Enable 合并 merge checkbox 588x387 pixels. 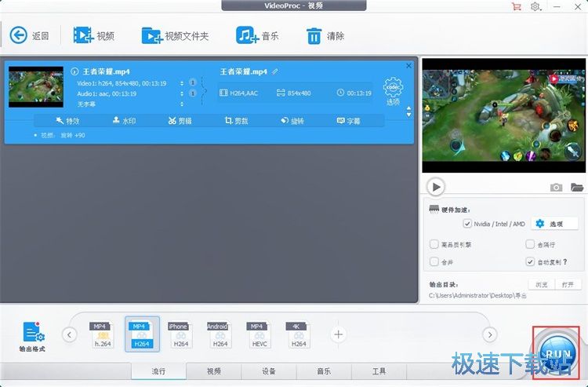(x=434, y=261)
